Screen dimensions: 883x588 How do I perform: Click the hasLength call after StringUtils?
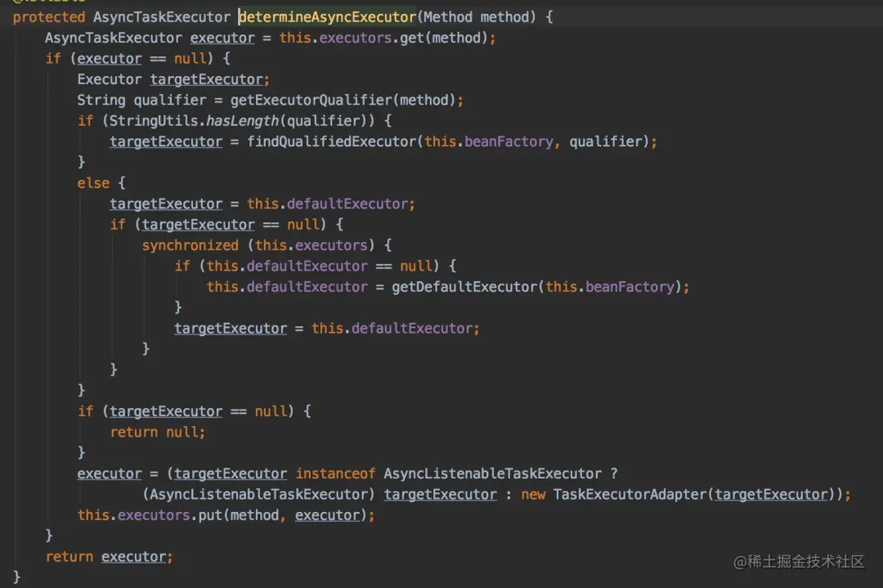242,121
